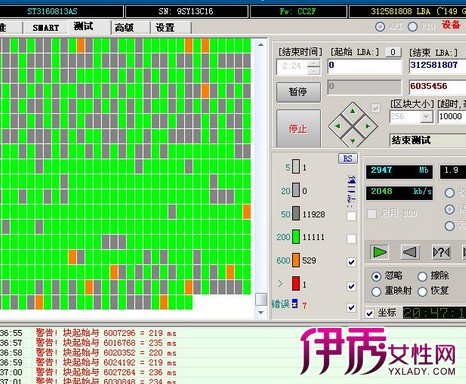
Task: Click the orange 600 ms legend icon
Action: tap(296, 260)
